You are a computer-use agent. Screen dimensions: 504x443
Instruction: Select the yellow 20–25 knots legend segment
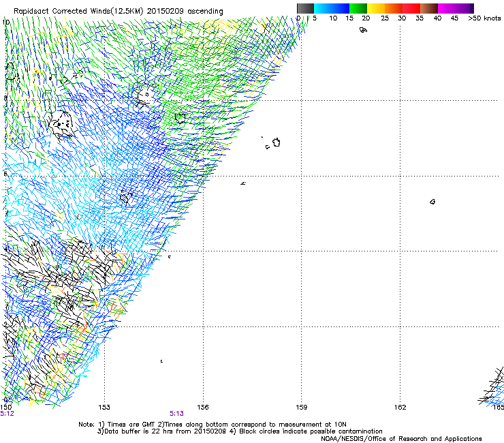click(376, 8)
